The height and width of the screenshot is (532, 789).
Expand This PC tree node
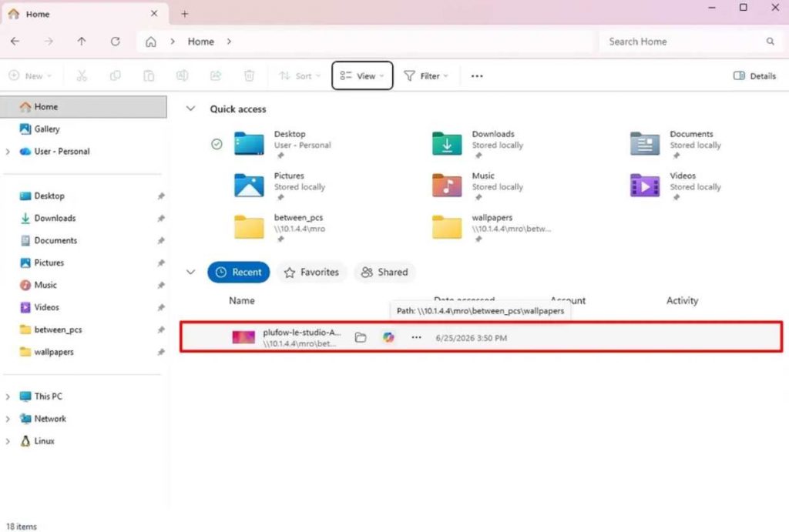[x=8, y=396]
